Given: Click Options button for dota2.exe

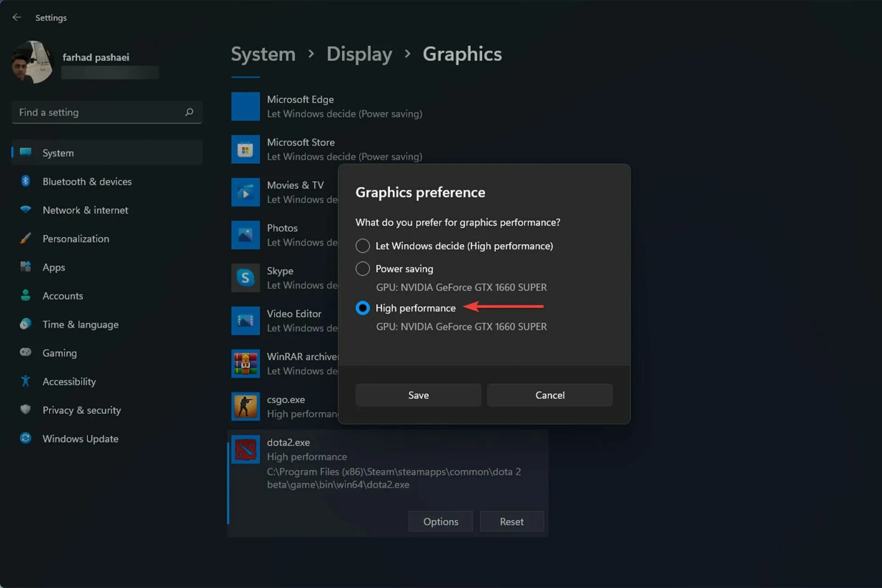Looking at the screenshot, I should point(441,521).
